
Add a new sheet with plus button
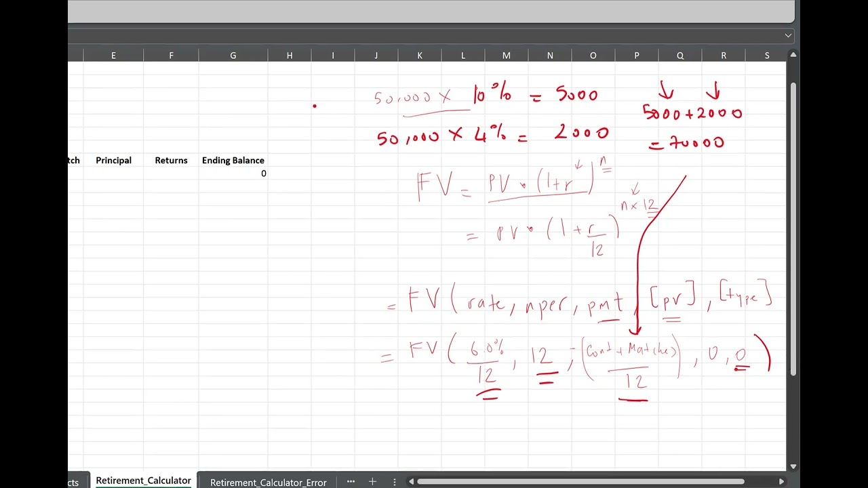372,482
